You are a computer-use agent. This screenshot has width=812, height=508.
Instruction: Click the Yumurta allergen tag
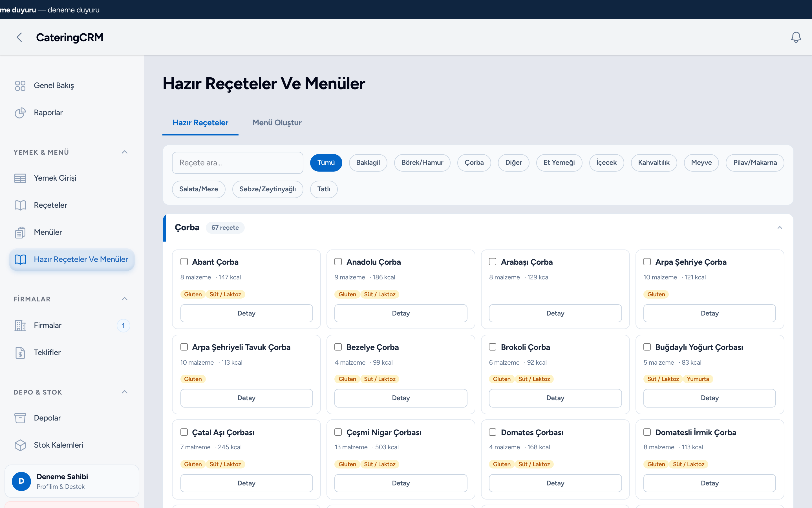698,379
